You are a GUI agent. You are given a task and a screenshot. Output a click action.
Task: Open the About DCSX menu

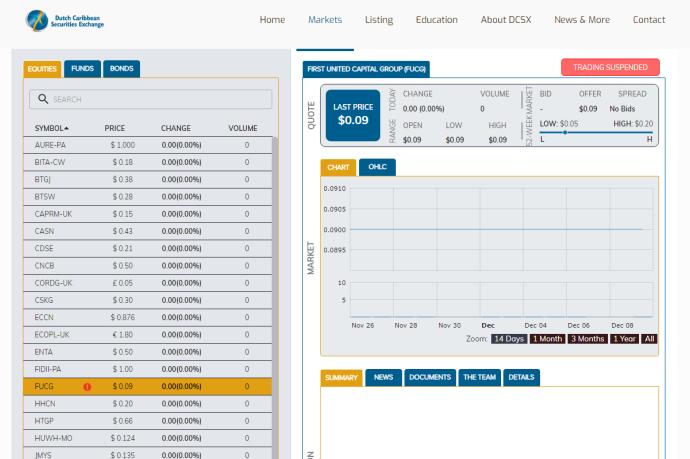506,20
